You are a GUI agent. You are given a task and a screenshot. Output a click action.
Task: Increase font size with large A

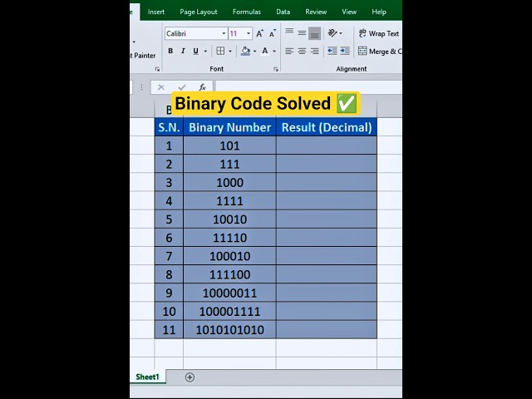(259, 33)
